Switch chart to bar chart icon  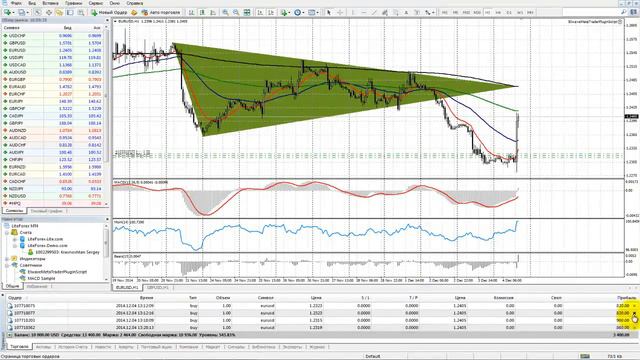coord(191,13)
